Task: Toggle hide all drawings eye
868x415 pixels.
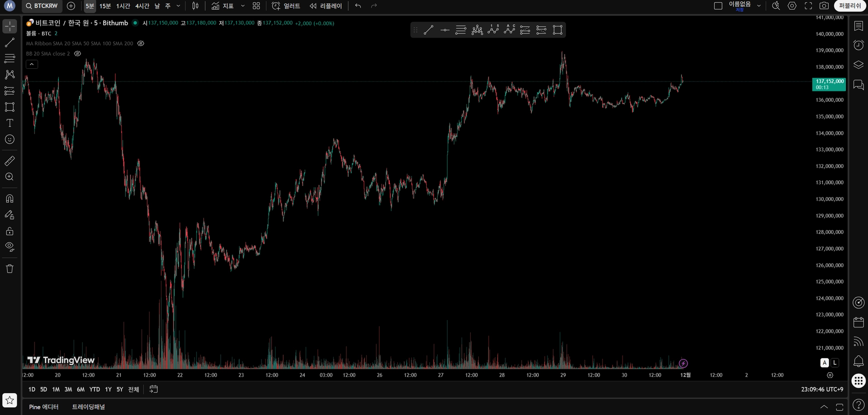Action: tap(9, 247)
